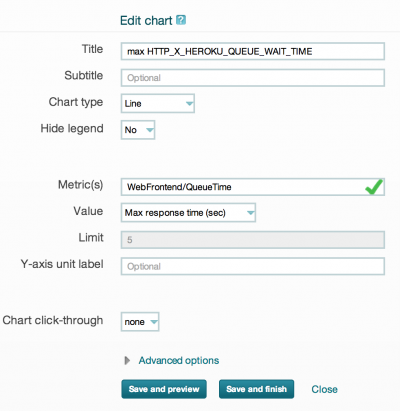Viewport: 400px width, 411px height.
Task: Click the Subtitle optional input field
Action: pos(253,78)
